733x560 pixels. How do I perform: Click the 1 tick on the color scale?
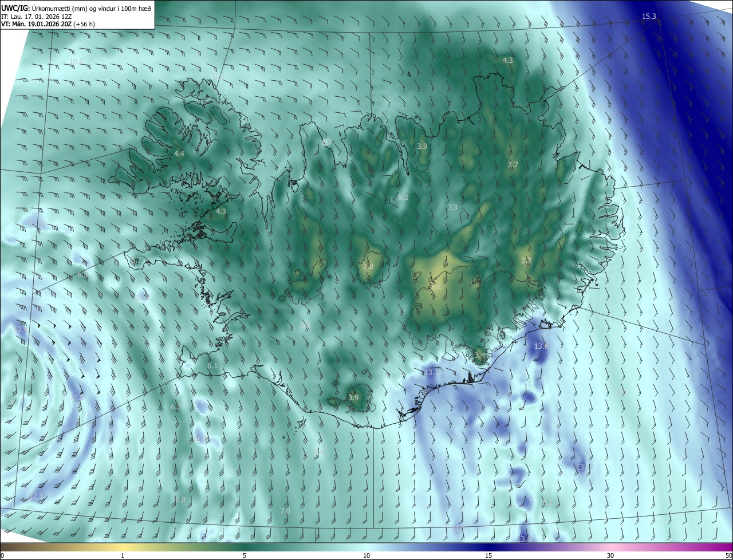[x=123, y=555]
